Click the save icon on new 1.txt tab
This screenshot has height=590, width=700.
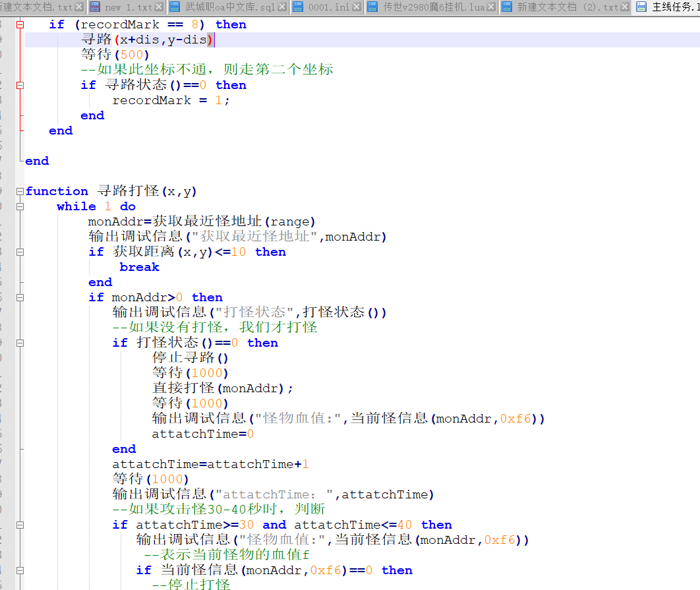coord(95,7)
